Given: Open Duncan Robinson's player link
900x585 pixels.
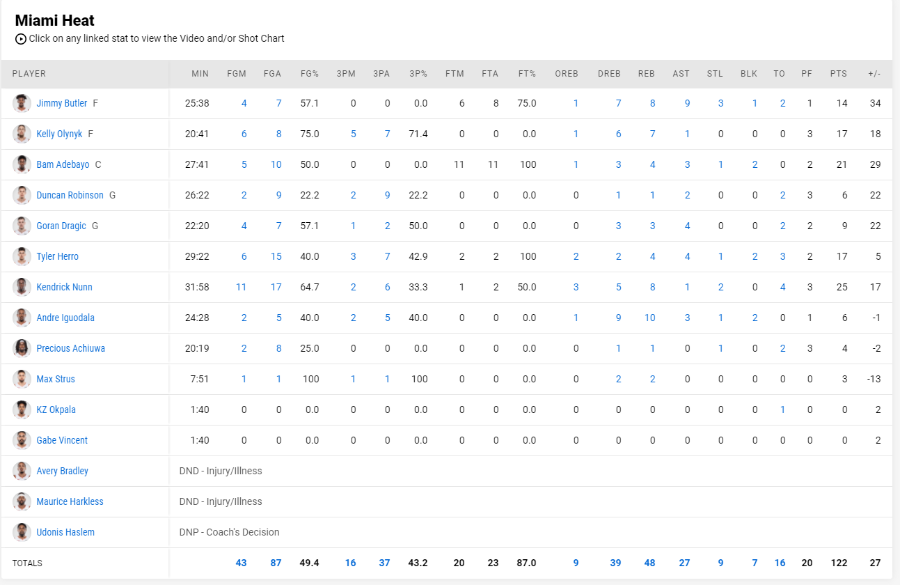Looking at the screenshot, I should pos(70,195).
